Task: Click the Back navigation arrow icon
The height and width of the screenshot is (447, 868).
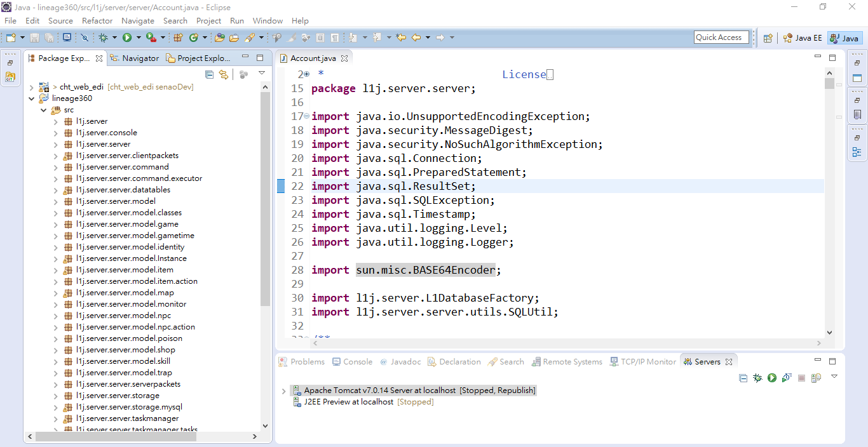Action: click(x=416, y=37)
